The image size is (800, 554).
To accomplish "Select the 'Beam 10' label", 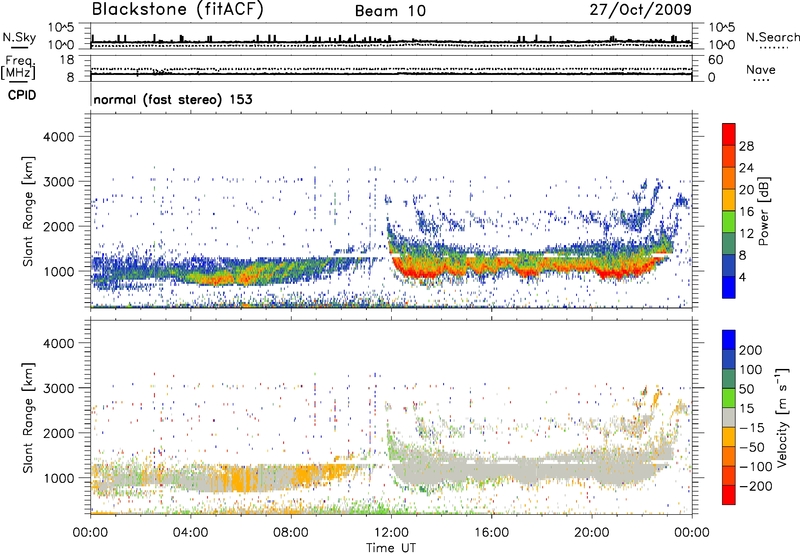I will click(x=390, y=11).
